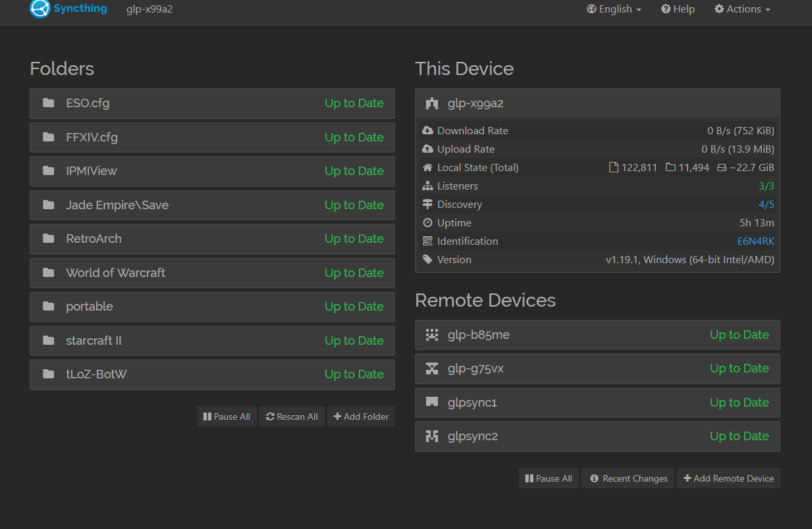Click the 11,494 directories count
This screenshot has width=812, height=529.
[694, 168]
